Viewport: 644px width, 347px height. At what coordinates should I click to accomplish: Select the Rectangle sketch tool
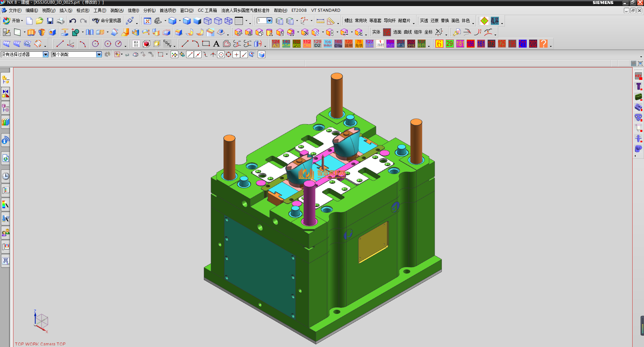(x=206, y=44)
